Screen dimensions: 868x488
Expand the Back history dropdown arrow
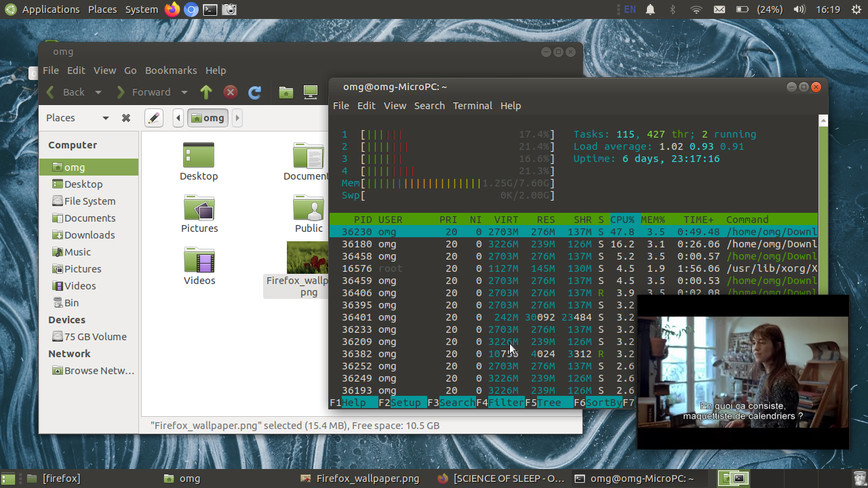pos(98,92)
